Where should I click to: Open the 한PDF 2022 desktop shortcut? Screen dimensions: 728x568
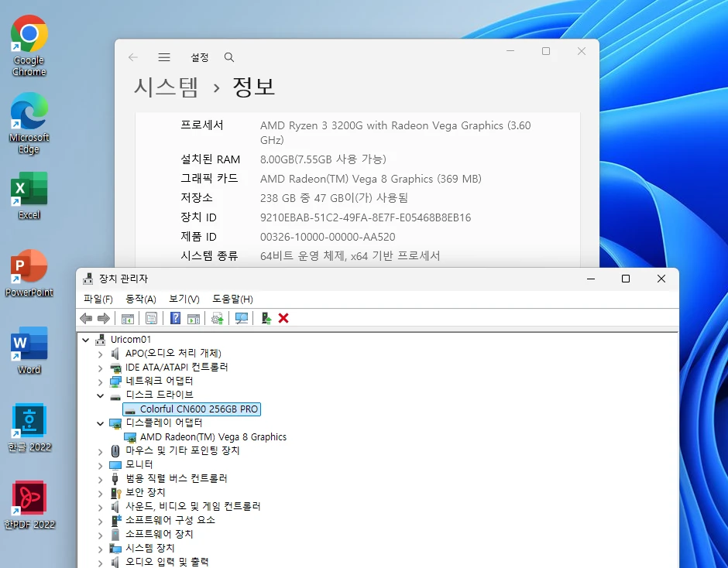point(29,505)
